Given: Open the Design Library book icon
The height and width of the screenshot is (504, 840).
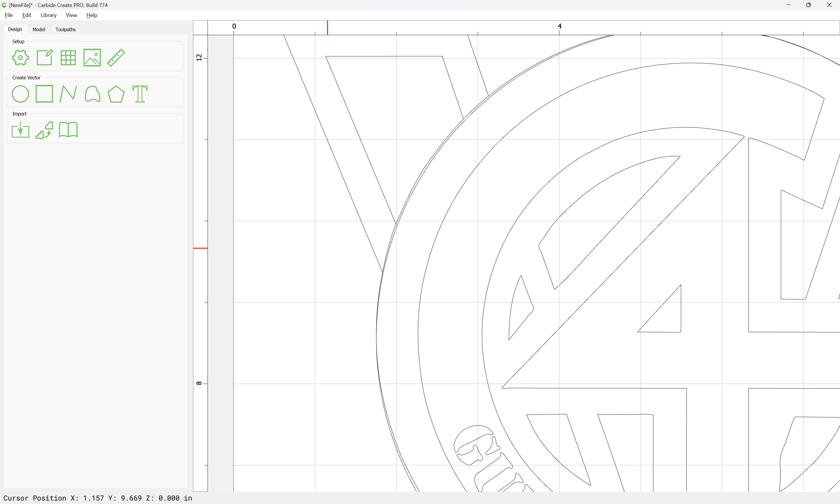Looking at the screenshot, I should click(68, 130).
